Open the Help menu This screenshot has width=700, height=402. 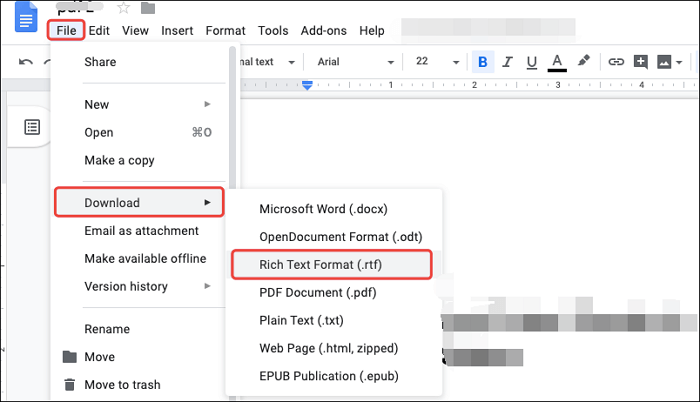click(372, 30)
